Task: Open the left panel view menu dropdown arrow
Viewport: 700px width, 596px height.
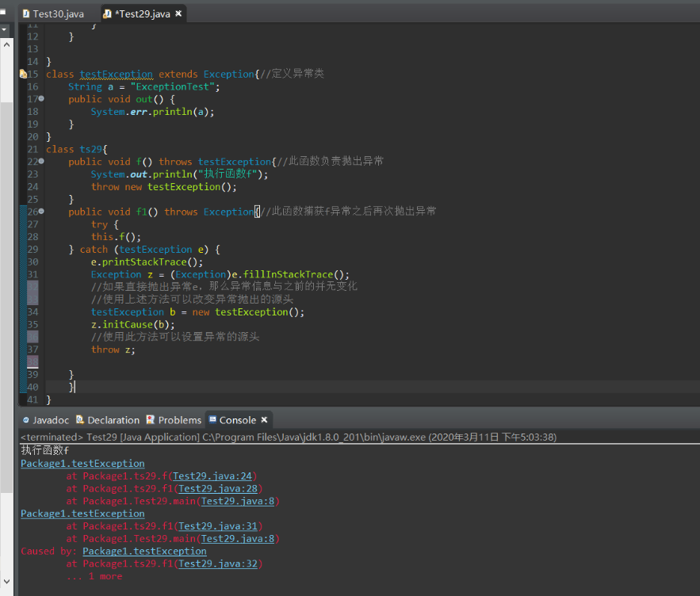Action: pos(3,29)
